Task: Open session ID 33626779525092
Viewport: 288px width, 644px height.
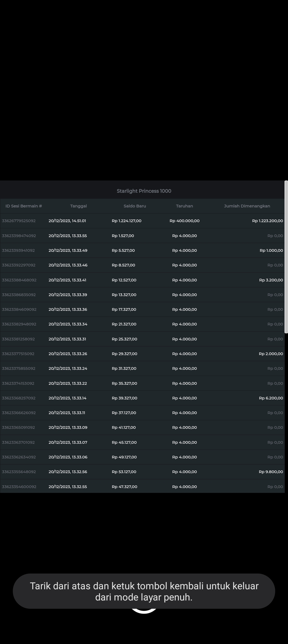Action: point(19,221)
